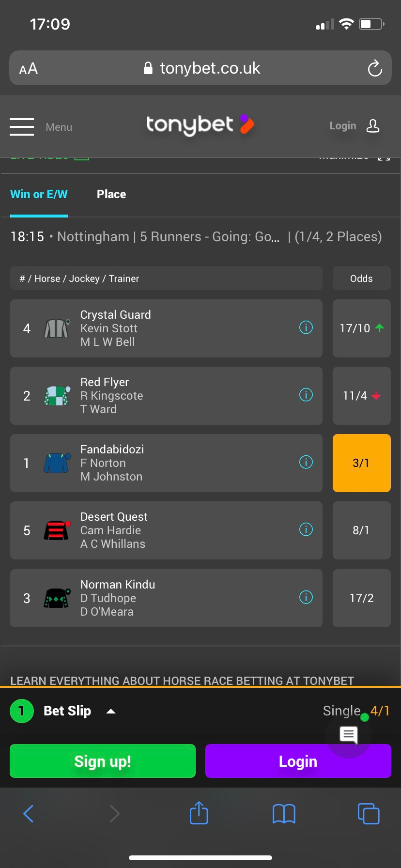
Task: Reload the page via the refresh icon
Action: [374, 68]
